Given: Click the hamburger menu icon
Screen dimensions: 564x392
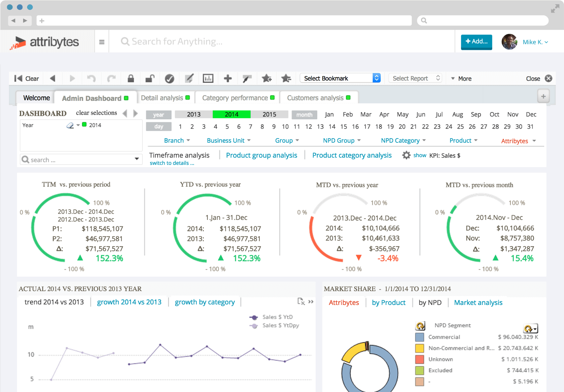Looking at the screenshot, I should click(x=102, y=42).
